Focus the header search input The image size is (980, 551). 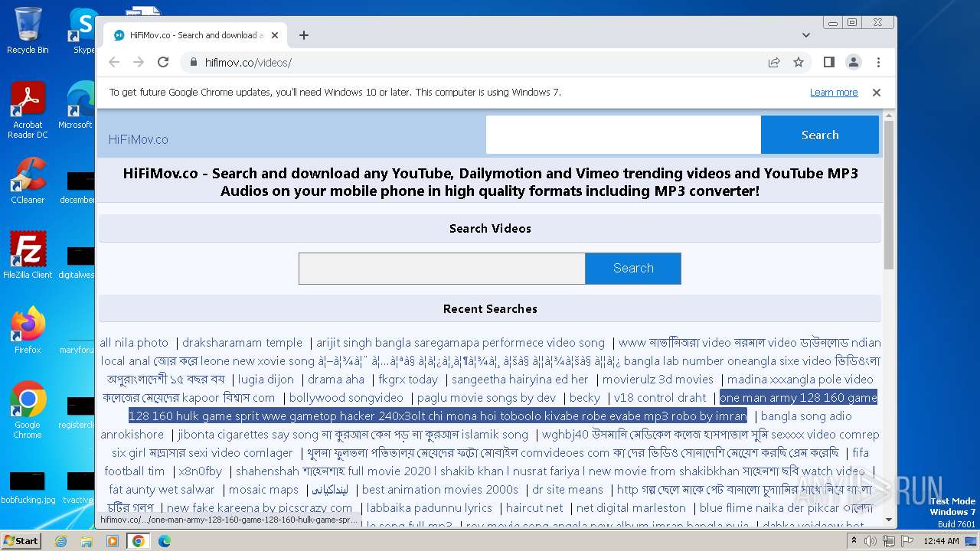click(623, 135)
